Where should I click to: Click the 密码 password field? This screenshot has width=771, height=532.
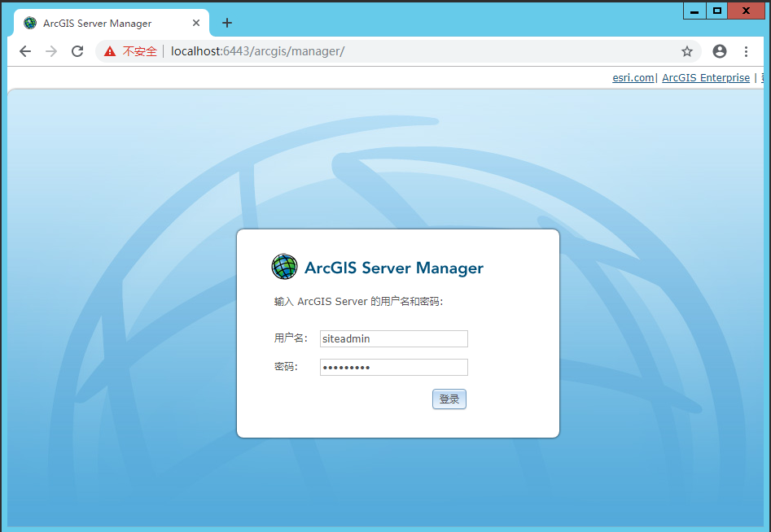tap(394, 368)
